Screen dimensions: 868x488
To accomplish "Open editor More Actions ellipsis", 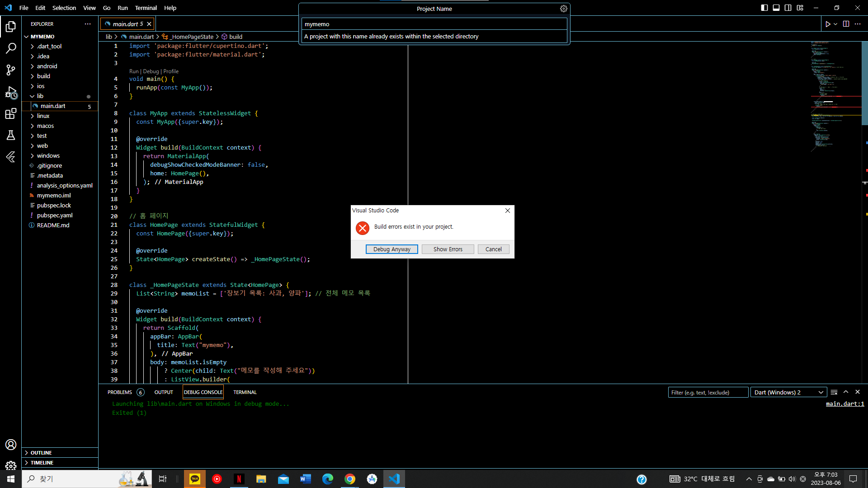I will tap(858, 24).
